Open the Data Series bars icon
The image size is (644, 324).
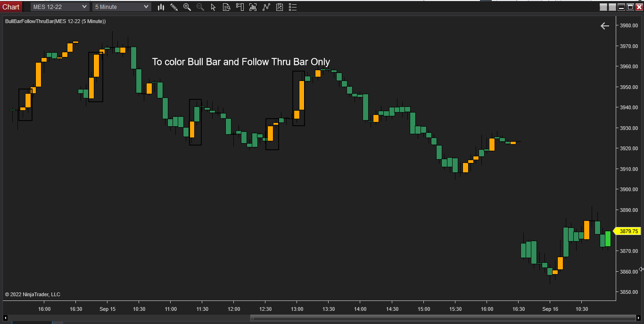tap(253, 7)
